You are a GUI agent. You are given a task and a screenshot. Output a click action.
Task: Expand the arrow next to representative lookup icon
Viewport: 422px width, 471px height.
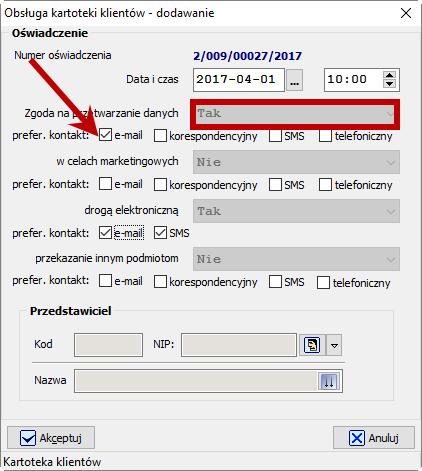[x=334, y=345]
